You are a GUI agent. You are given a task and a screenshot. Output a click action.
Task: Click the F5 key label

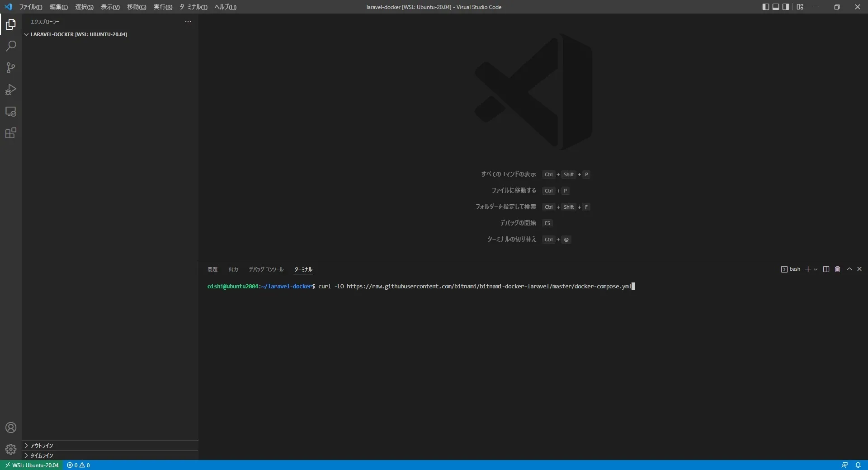(x=547, y=223)
